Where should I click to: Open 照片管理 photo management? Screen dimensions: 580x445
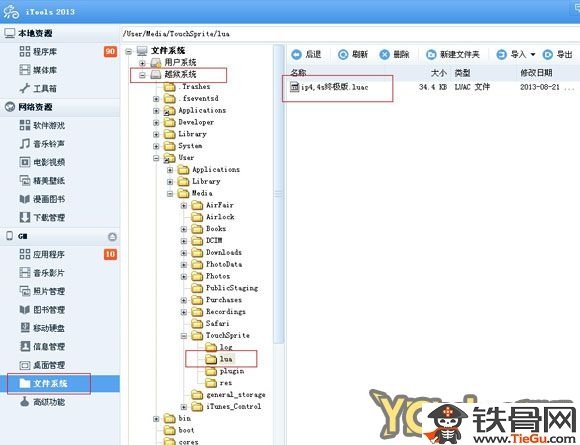(x=49, y=291)
